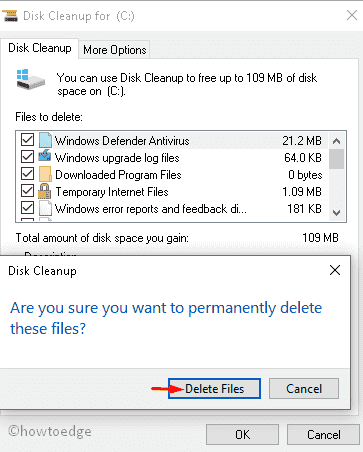The height and width of the screenshot is (452, 363).
Task: Switch to the More Options tab
Action: [x=115, y=50]
